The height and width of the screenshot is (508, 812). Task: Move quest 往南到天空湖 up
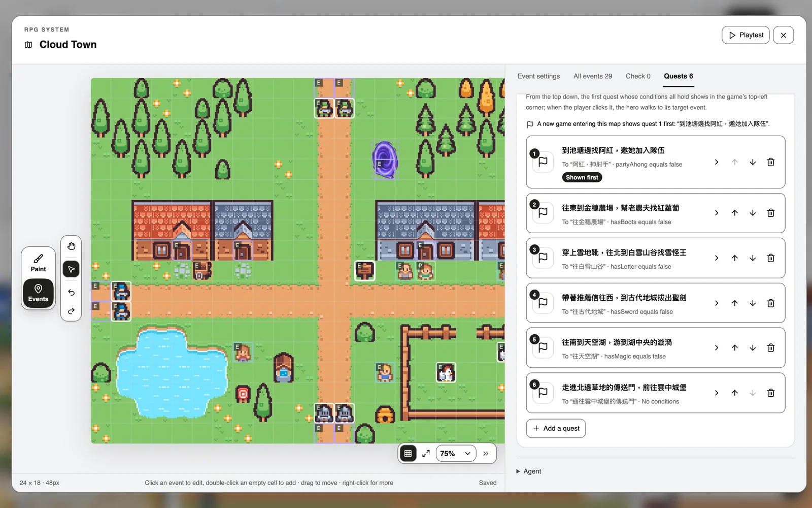click(x=734, y=348)
